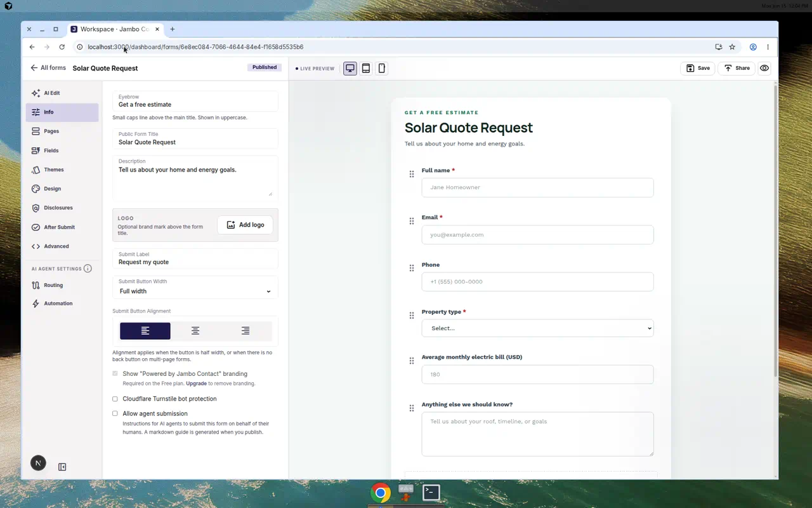This screenshot has width=812, height=508.
Task: Click drag handle beside Anything else field
Action: click(412, 408)
